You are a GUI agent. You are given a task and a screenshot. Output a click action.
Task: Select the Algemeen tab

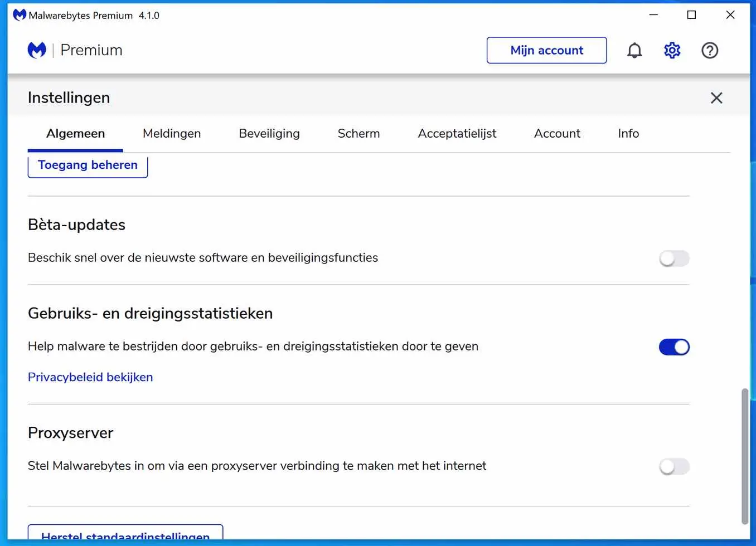pyautogui.click(x=75, y=134)
